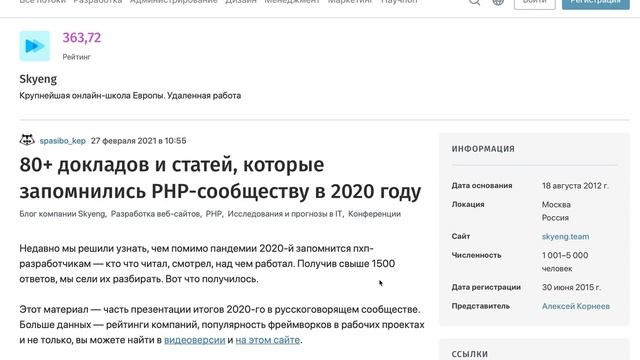Screen dimensions: 640x360
Task: Open the Skyeng company name link
Action: 38,79
